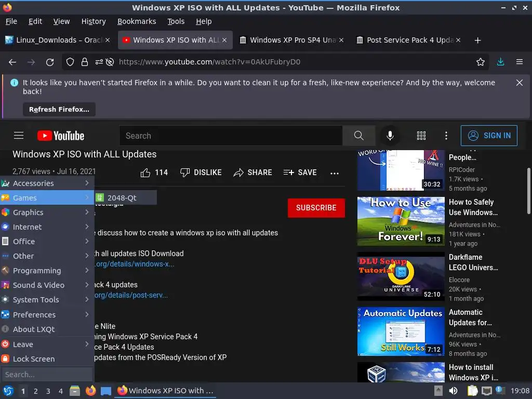Open the Help menu
The width and height of the screenshot is (532, 399).
click(x=204, y=21)
